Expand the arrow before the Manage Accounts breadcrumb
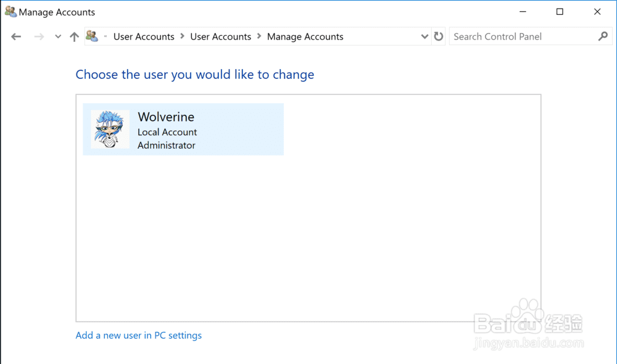Image resolution: width=617 pixels, height=364 pixels. pyautogui.click(x=259, y=36)
